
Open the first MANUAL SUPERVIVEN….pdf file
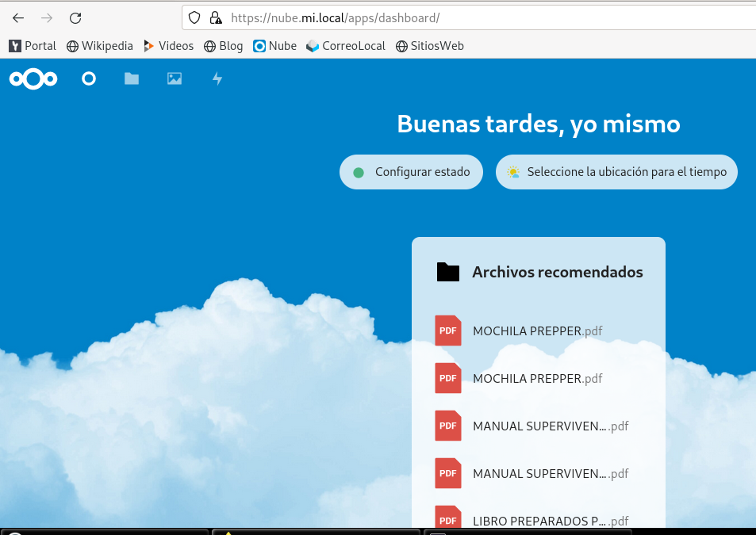pos(539,426)
